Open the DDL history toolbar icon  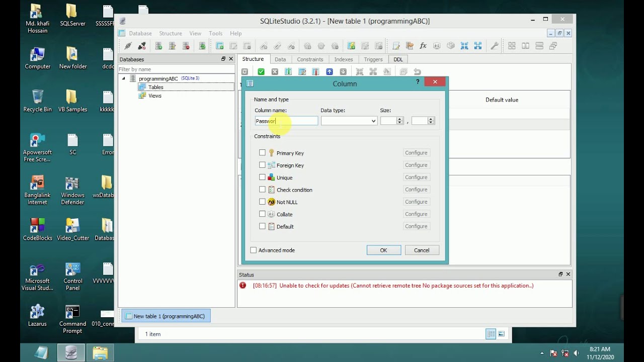(x=410, y=46)
